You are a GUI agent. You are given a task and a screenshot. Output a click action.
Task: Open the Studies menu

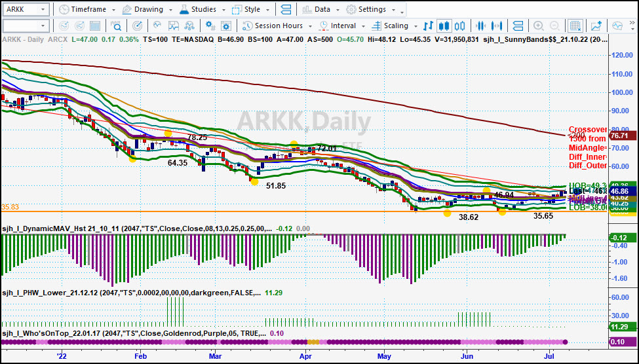pos(202,9)
